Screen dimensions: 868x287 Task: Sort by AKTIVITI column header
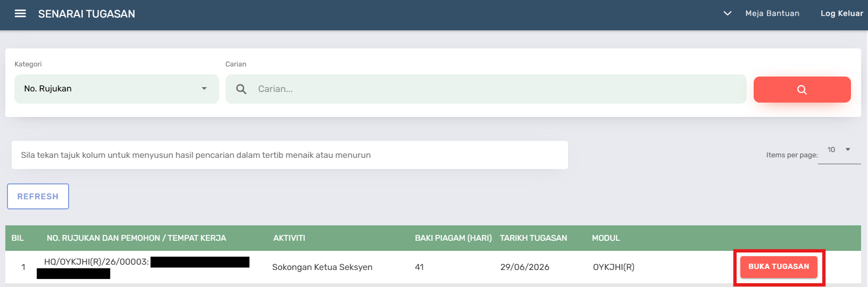tap(289, 238)
